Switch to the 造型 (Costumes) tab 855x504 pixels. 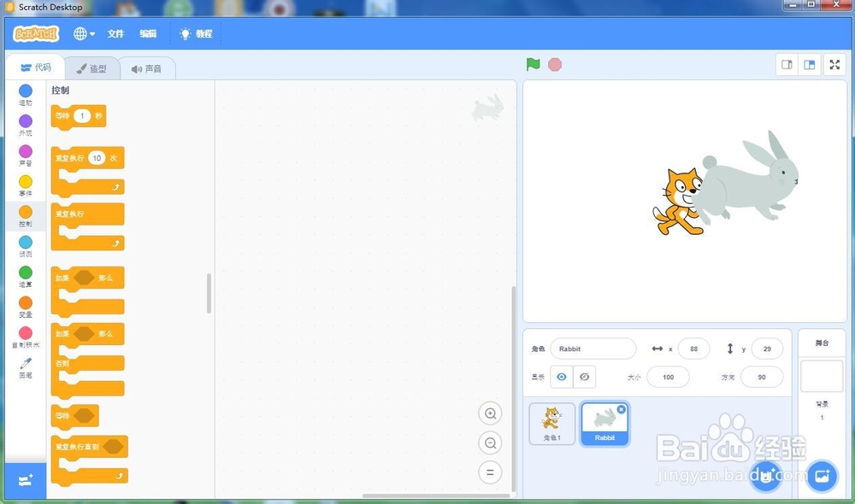[x=91, y=68]
